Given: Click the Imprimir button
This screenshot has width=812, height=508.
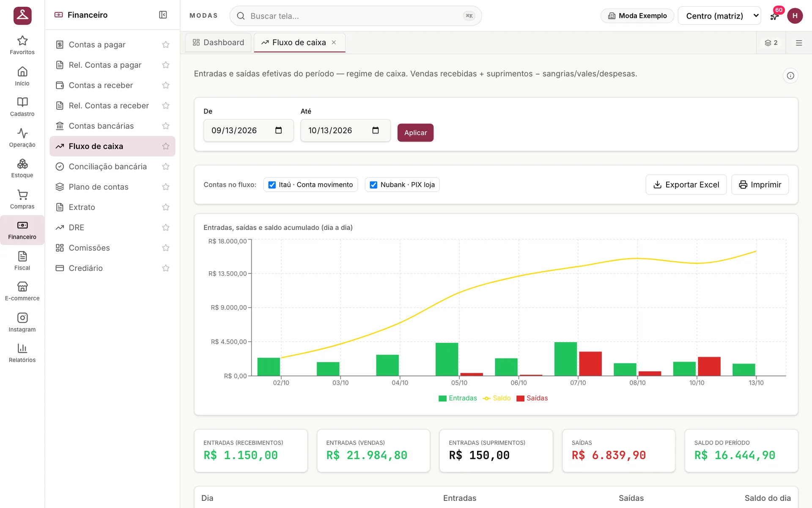Looking at the screenshot, I should click(x=760, y=185).
